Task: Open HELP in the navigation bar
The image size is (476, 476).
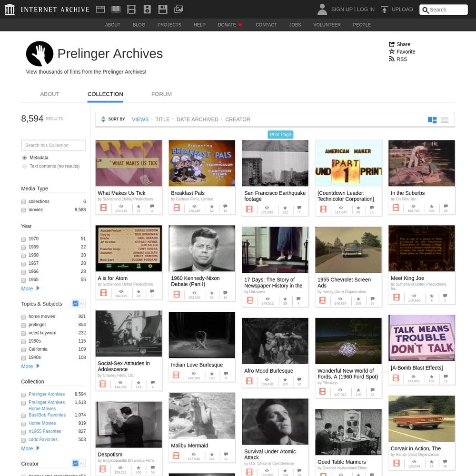Action: (x=199, y=25)
